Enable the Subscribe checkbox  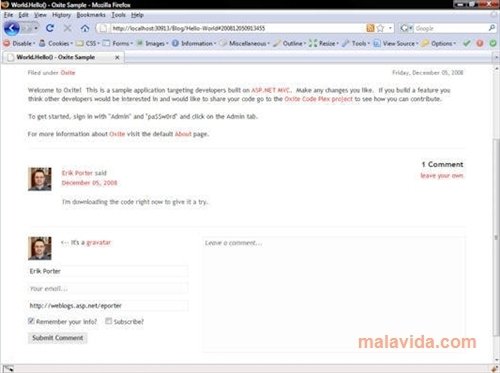[108, 321]
